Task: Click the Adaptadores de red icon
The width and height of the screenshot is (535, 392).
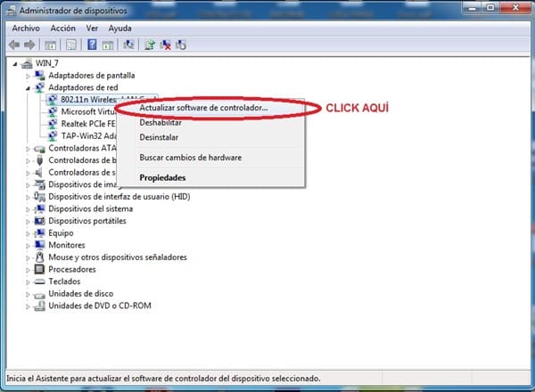Action: click(39, 87)
